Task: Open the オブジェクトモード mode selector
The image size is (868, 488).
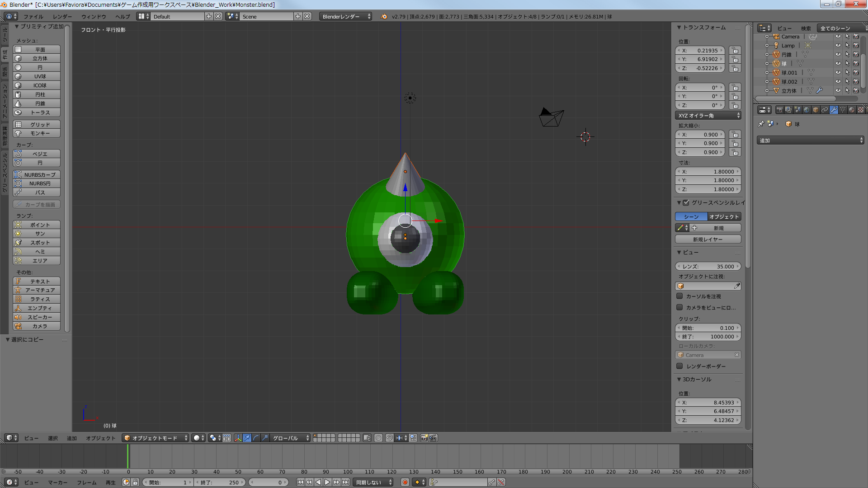Action: (x=156, y=438)
